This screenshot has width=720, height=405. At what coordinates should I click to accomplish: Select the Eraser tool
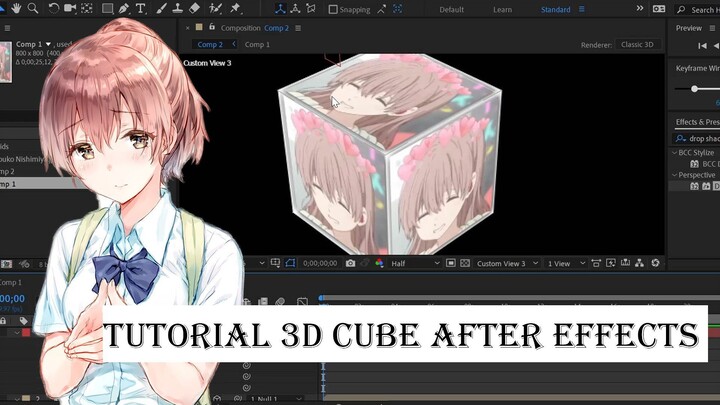click(x=194, y=8)
